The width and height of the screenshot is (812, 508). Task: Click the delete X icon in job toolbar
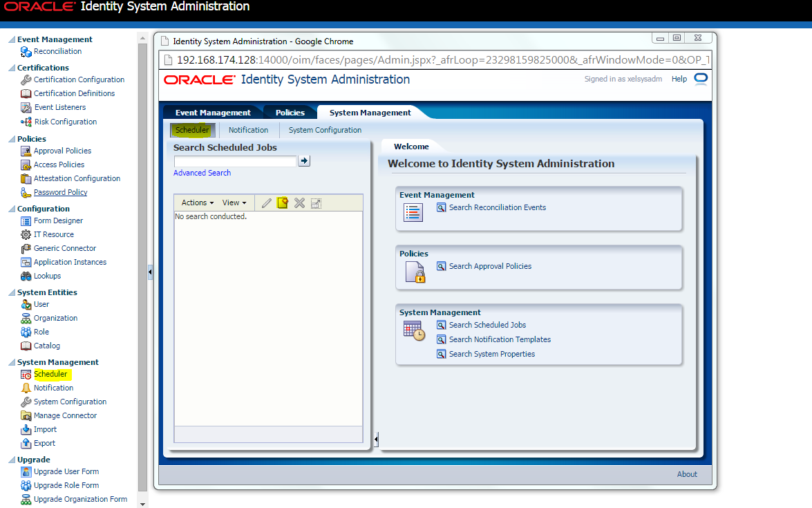(x=299, y=203)
